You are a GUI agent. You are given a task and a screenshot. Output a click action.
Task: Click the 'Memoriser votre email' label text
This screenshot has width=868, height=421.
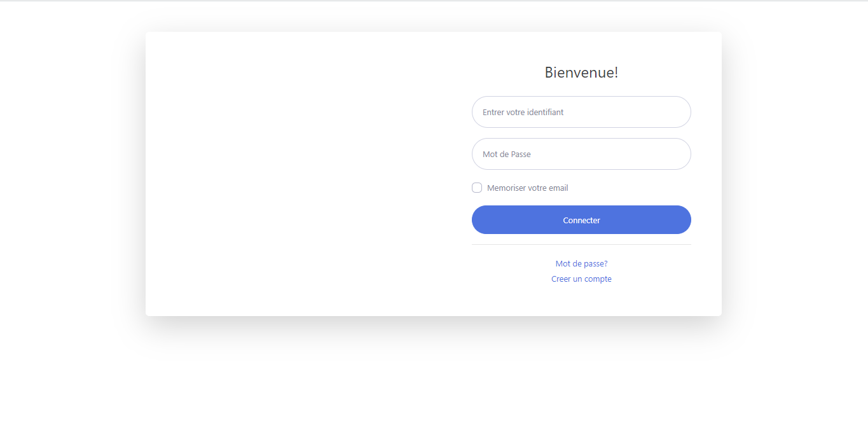(x=527, y=188)
